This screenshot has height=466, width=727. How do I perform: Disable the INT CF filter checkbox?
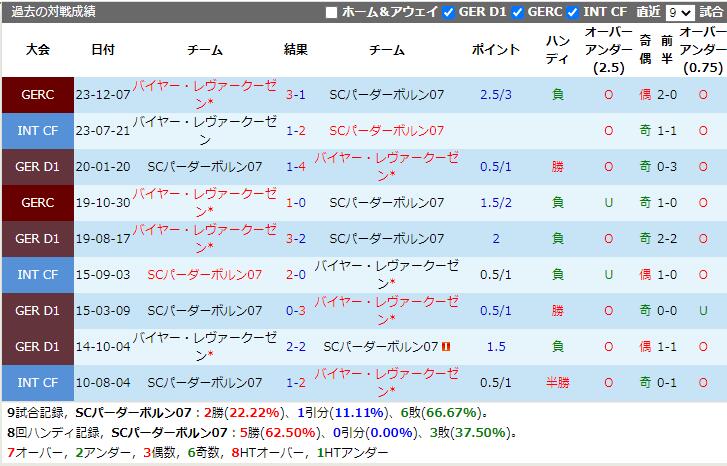[572, 12]
